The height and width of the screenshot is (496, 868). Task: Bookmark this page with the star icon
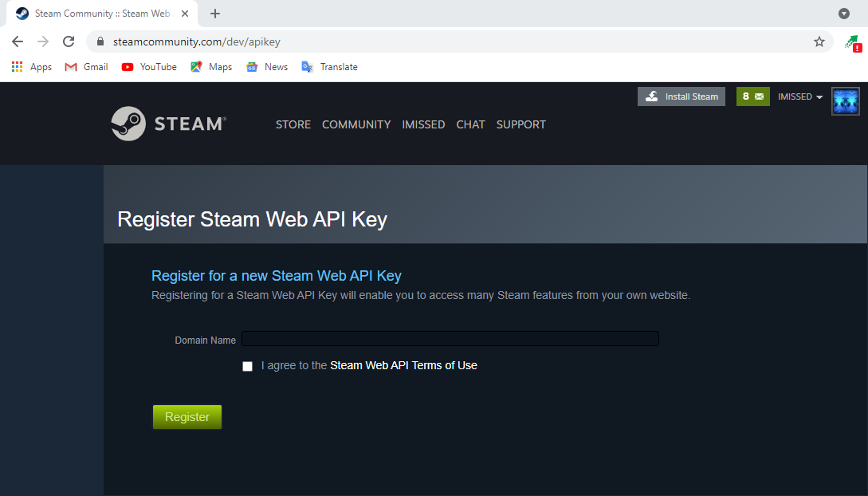[x=819, y=41]
